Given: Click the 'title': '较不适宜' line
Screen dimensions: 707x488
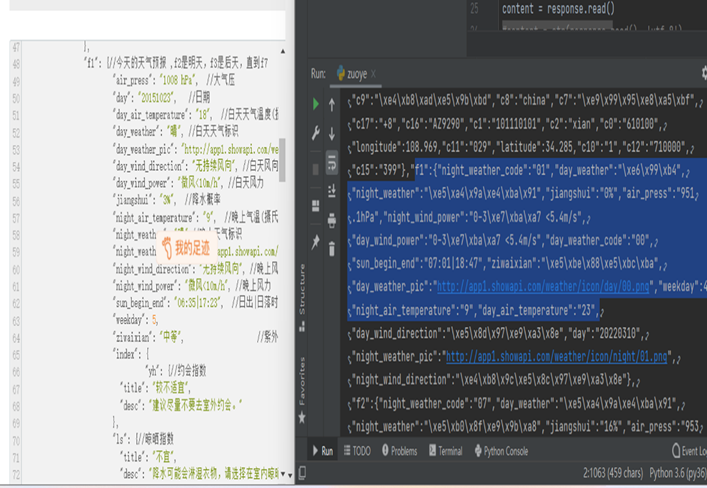Looking at the screenshot, I should (155, 388).
